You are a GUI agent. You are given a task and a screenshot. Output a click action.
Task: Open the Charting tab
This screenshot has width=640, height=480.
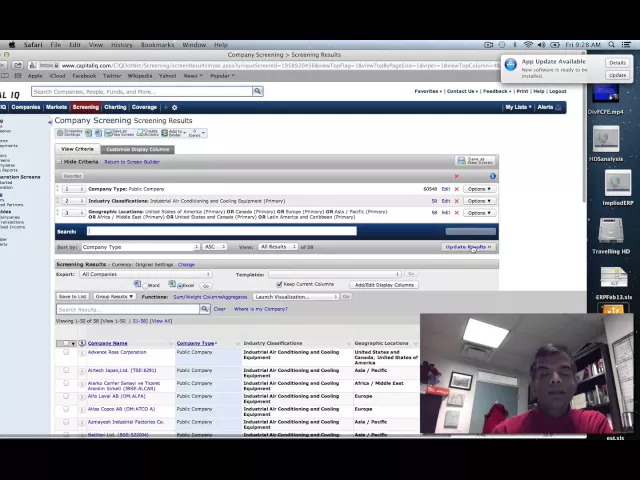click(x=115, y=107)
